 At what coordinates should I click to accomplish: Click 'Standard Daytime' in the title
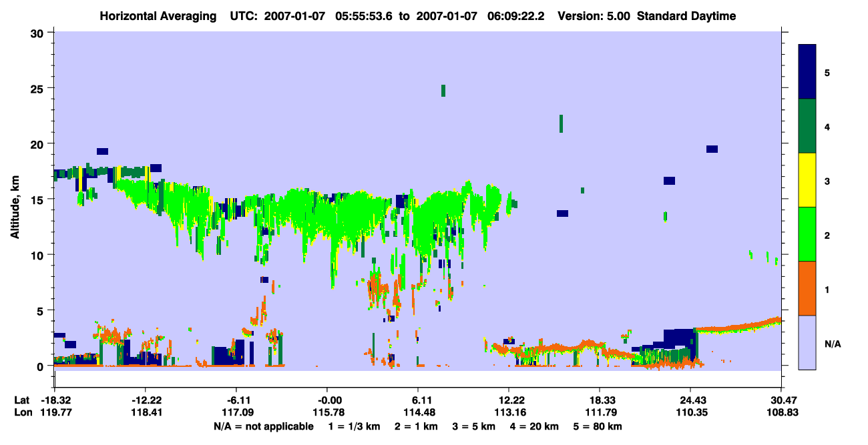(686, 16)
